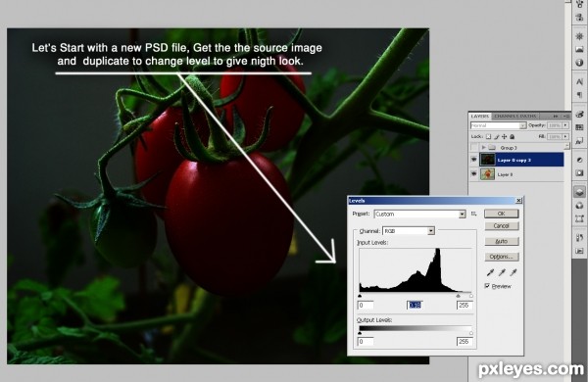Pick the gray point eyedropper in Levels
588x382 pixels.
(x=502, y=272)
